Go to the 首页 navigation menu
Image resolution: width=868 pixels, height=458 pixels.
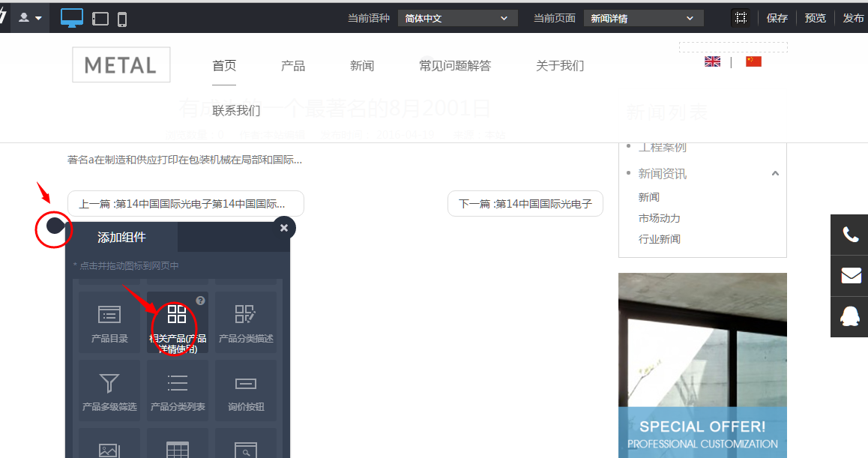(x=224, y=65)
